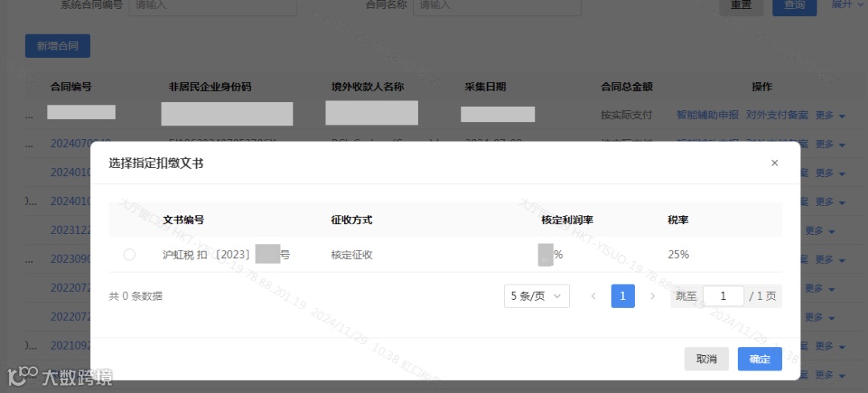Go to the previous page in dialog pagination
This screenshot has width=868, height=393.
tap(593, 296)
